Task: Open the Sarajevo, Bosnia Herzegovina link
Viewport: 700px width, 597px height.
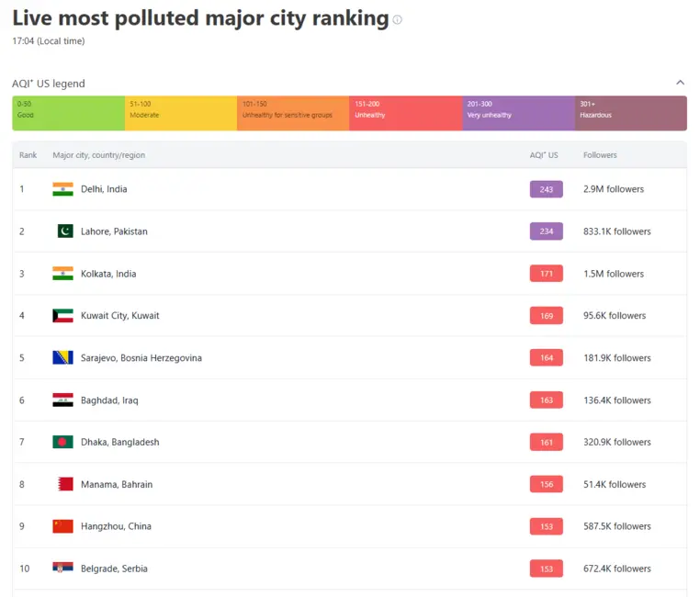Action: (x=141, y=358)
